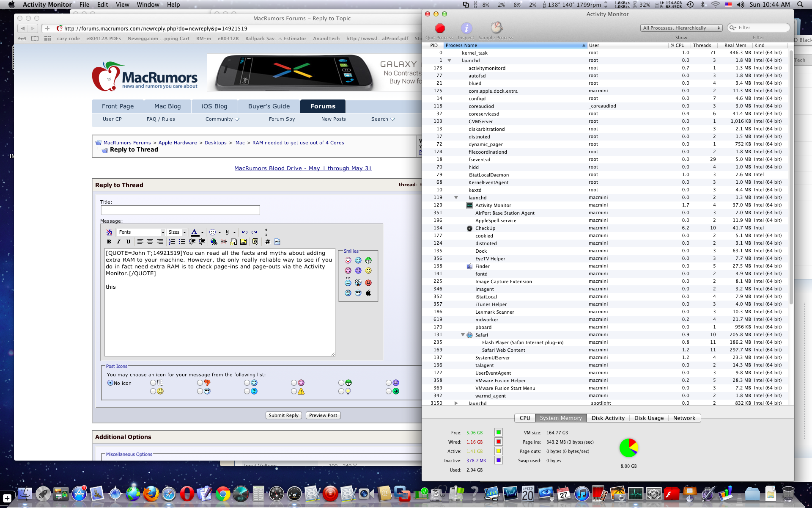Click the red Quit Process icon
Image resolution: width=812 pixels, height=508 pixels.
click(440, 28)
